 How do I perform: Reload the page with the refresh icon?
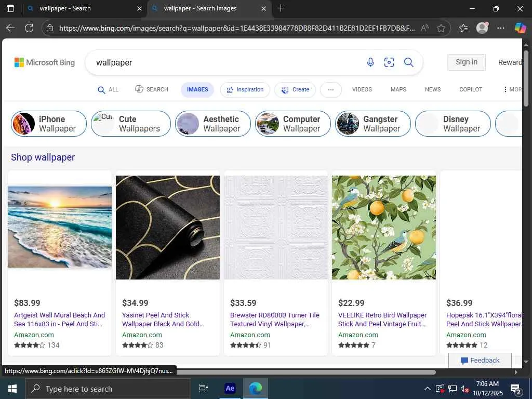pos(29,28)
